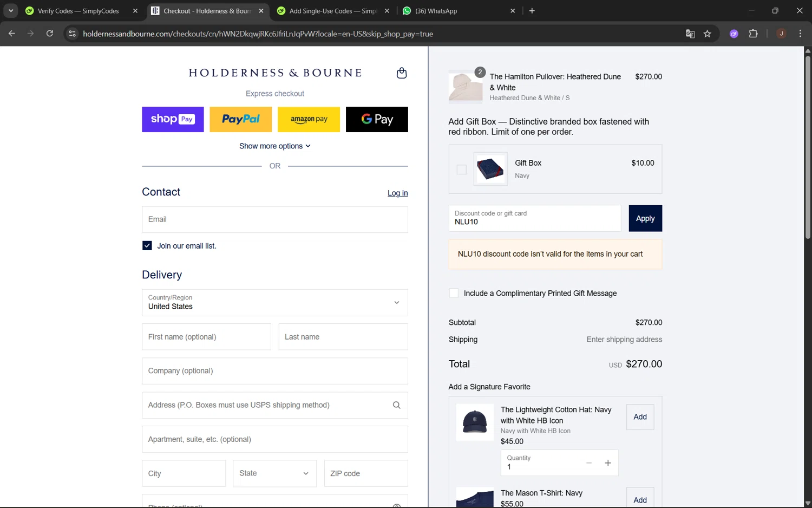The width and height of the screenshot is (812, 508).
Task: Click the Holderness & Bourne logo
Action: 275,73
